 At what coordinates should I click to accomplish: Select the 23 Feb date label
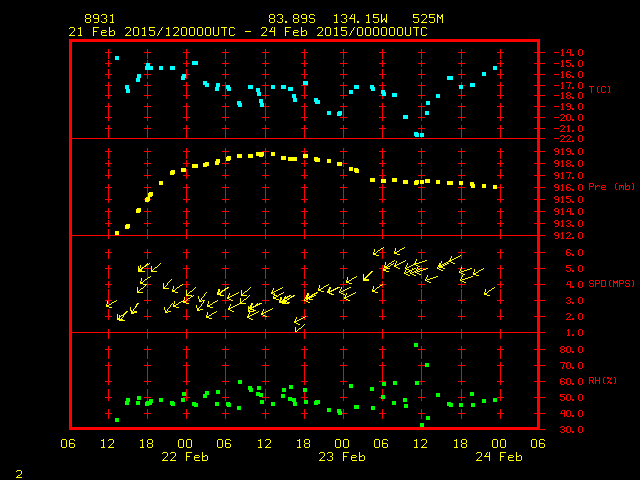341,456
